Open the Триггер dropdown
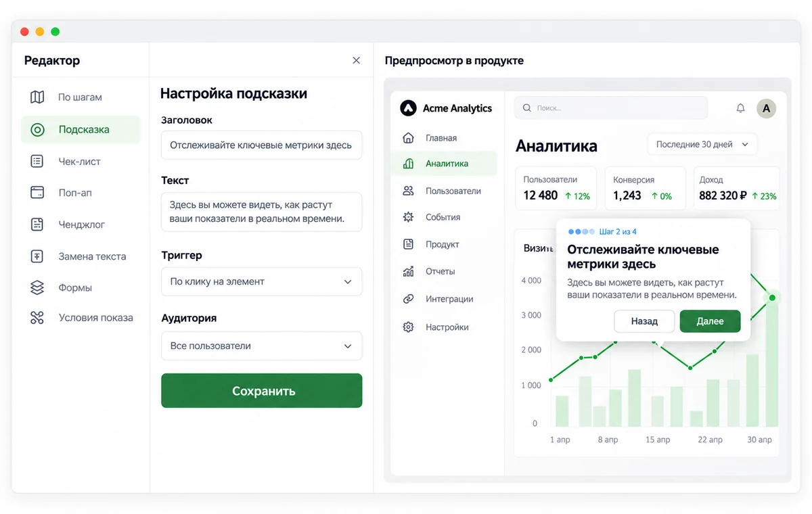 pos(261,281)
